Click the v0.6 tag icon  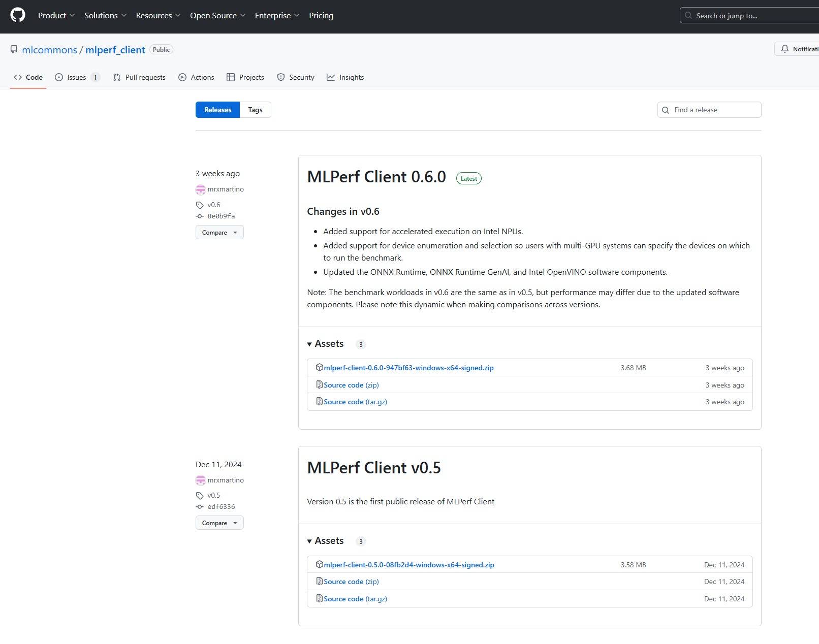(x=200, y=205)
